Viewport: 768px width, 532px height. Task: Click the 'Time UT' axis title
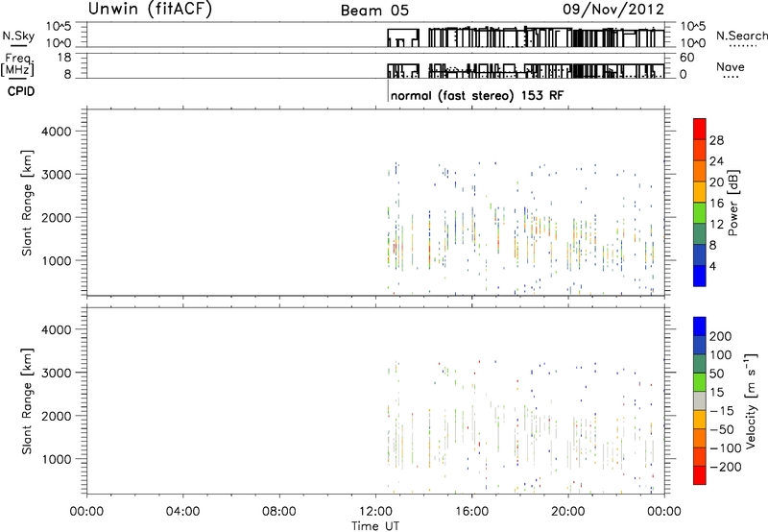[375, 526]
